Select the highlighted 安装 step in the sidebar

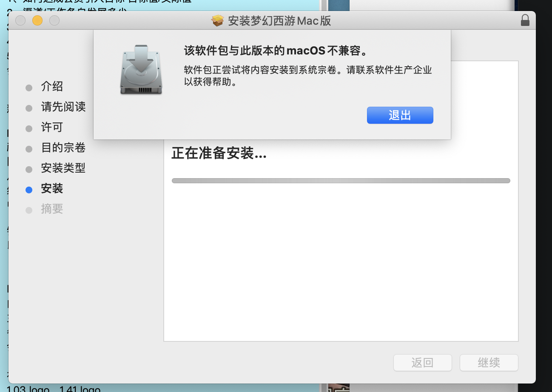click(52, 188)
